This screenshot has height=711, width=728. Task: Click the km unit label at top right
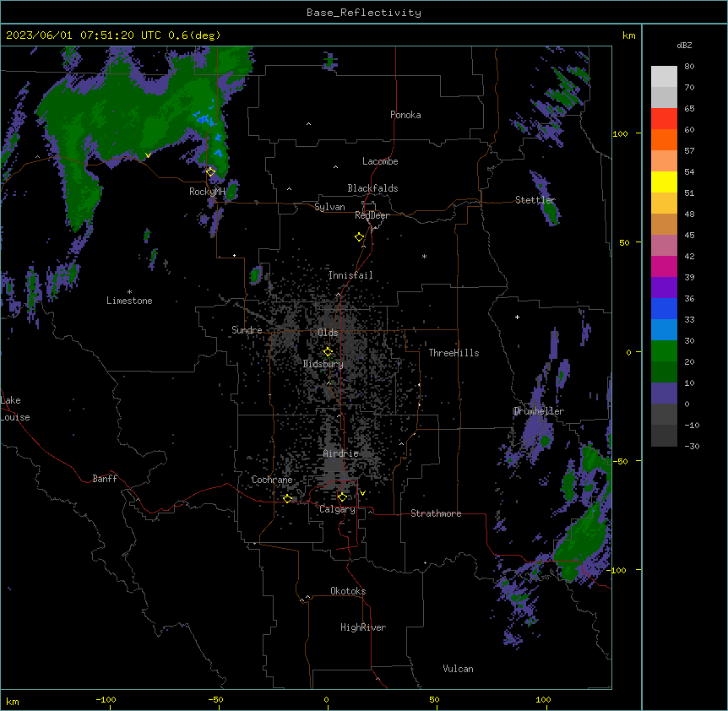pos(628,35)
